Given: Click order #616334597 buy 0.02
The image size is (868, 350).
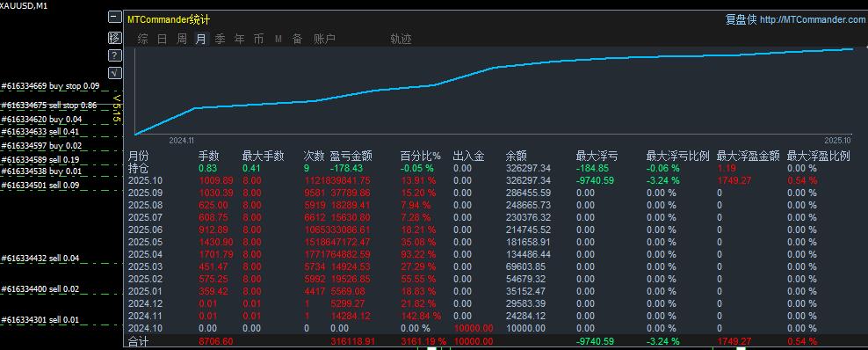Looking at the screenshot, I should pyautogui.click(x=41, y=146).
